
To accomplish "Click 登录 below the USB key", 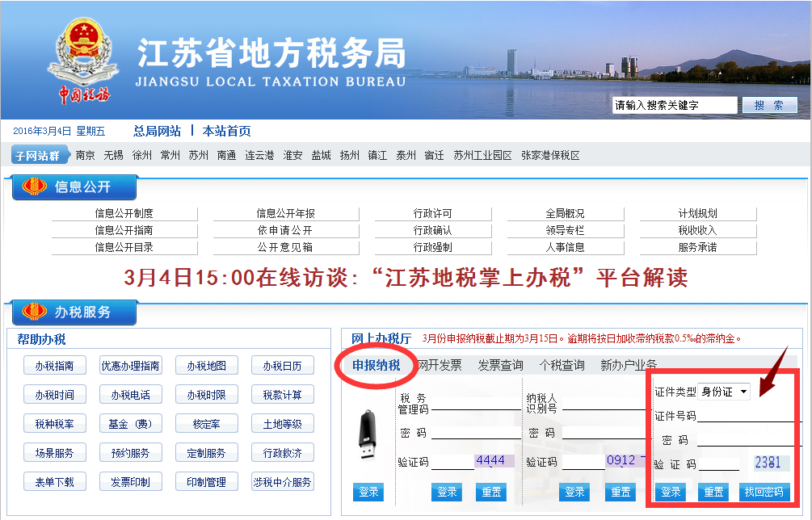I will tap(368, 492).
